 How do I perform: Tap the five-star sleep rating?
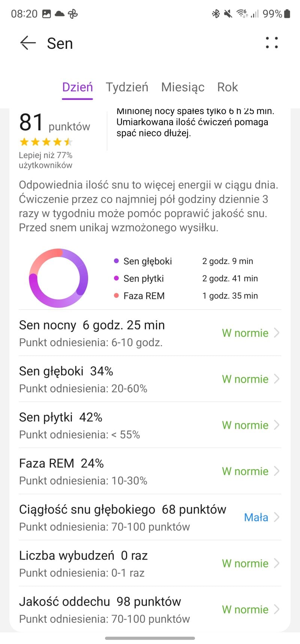46,142
